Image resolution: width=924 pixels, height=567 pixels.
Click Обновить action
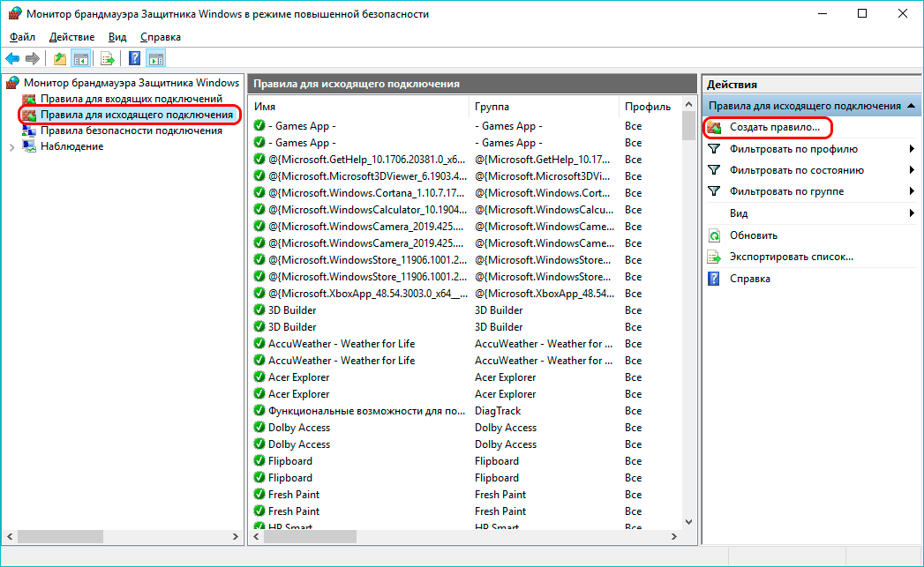tap(753, 235)
